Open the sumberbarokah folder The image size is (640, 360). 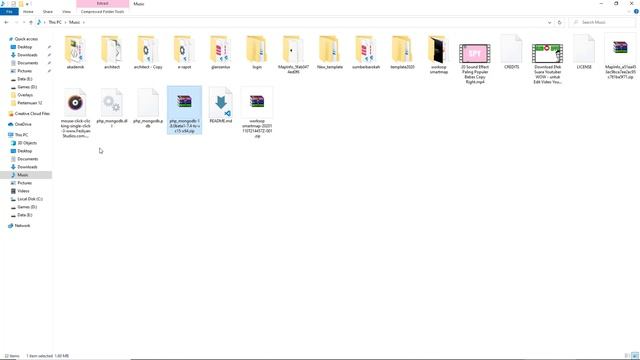pos(366,53)
